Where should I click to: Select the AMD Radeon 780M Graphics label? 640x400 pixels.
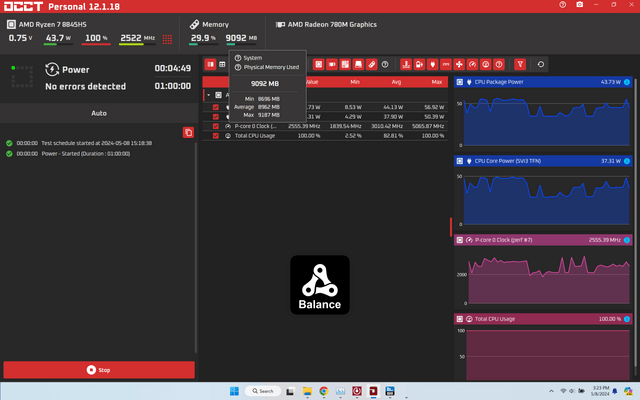pyautogui.click(x=332, y=24)
